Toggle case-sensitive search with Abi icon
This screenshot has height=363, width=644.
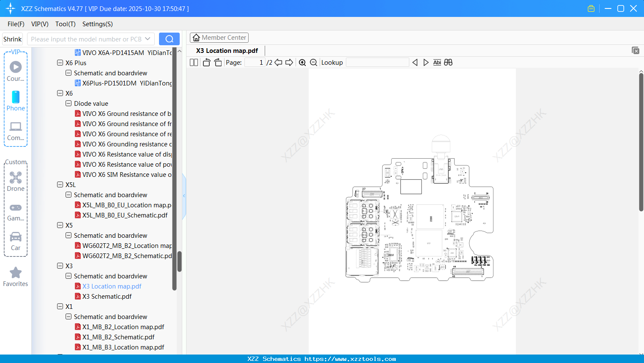click(x=437, y=62)
